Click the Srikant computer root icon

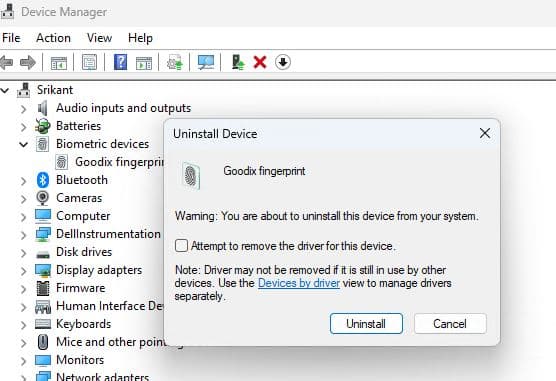(x=24, y=90)
